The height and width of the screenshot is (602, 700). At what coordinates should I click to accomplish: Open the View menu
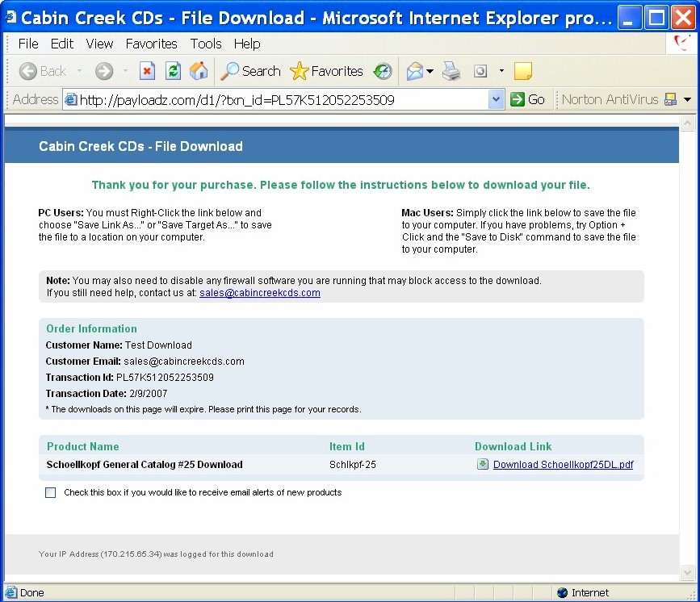[99, 44]
